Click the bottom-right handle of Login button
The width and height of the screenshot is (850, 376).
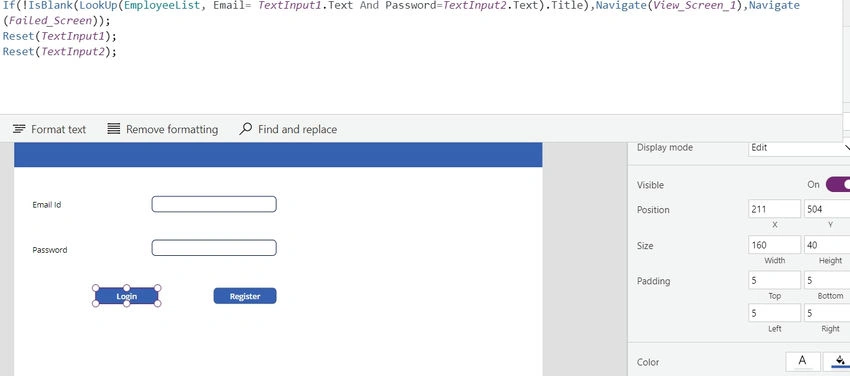click(158, 304)
